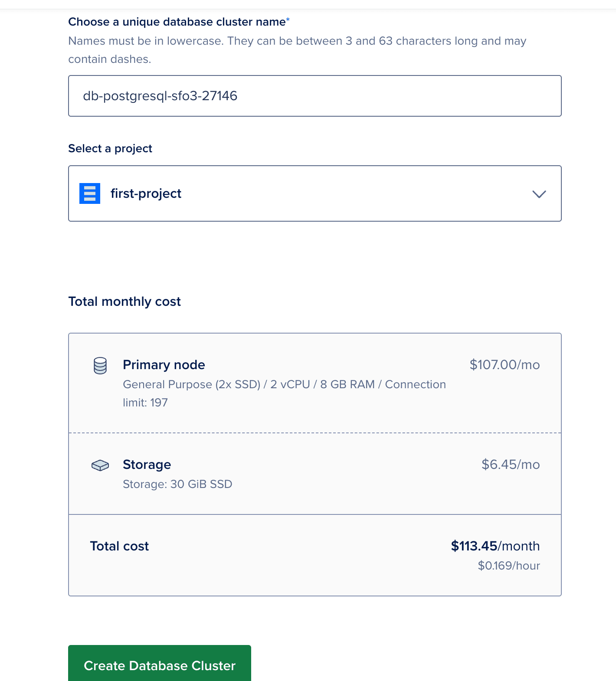Click the General Purpose node description text
This screenshot has height=681, width=616.
click(284, 385)
